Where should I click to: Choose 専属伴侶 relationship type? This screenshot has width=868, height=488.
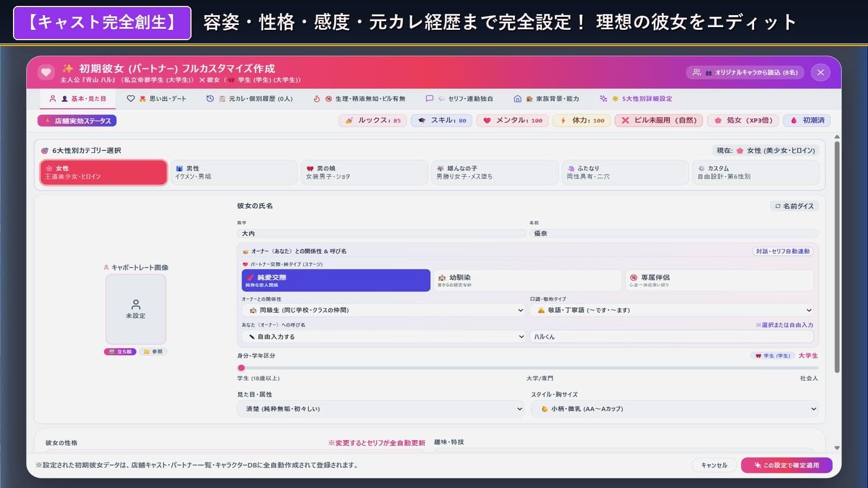719,280
